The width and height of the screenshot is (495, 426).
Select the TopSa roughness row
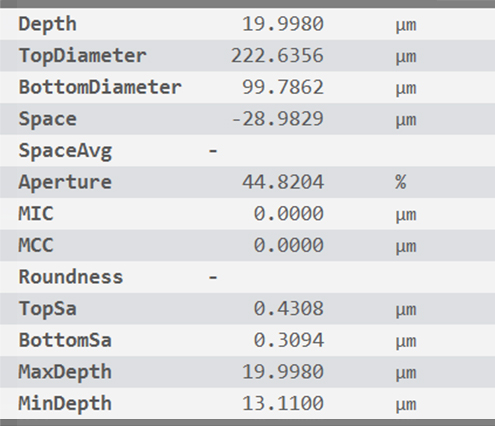(x=247, y=309)
